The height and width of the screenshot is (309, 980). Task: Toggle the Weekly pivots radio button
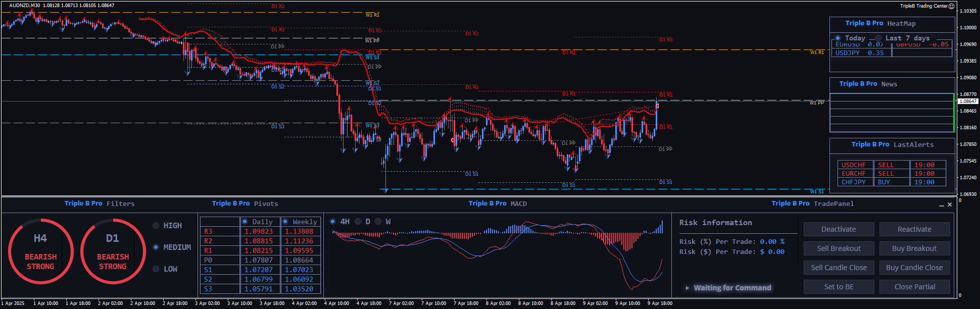(x=285, y=222)
